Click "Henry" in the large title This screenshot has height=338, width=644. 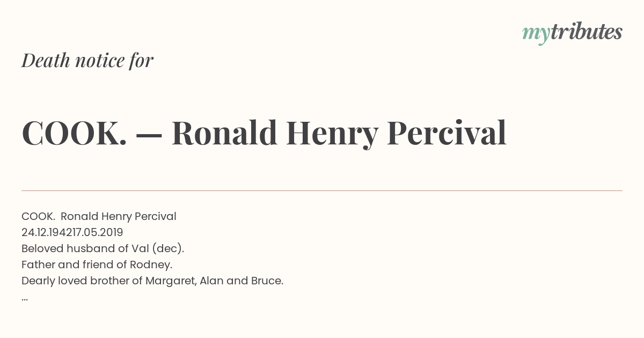pyautogui.click(x=332, y=134)
